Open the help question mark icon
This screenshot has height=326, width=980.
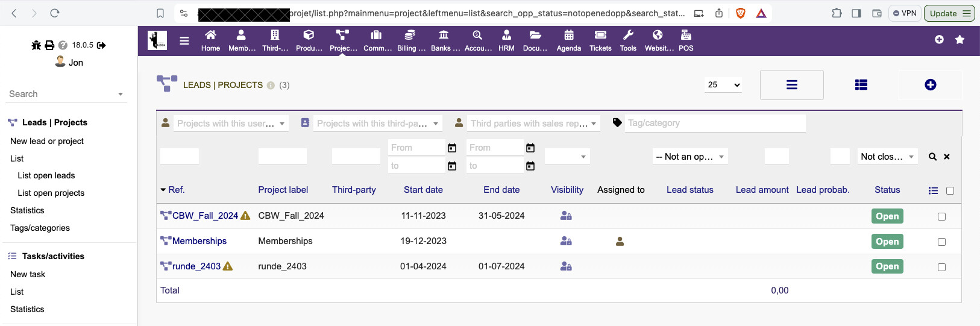pos(63,45)
